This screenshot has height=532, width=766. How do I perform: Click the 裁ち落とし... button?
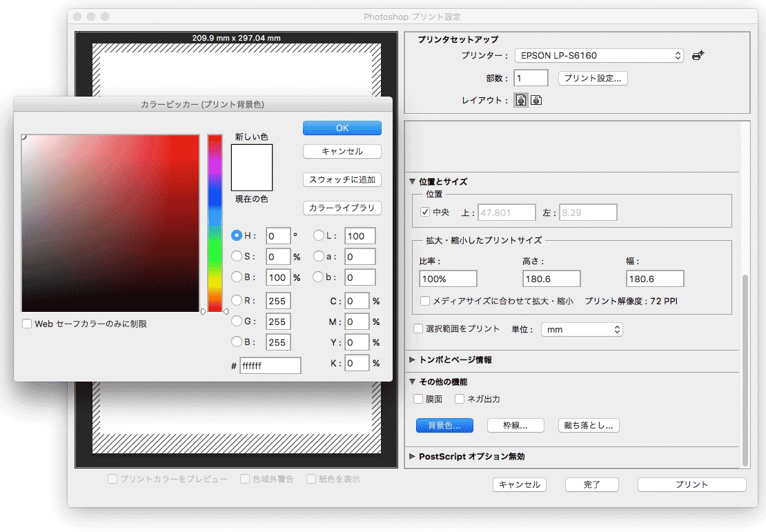point(589,426)
